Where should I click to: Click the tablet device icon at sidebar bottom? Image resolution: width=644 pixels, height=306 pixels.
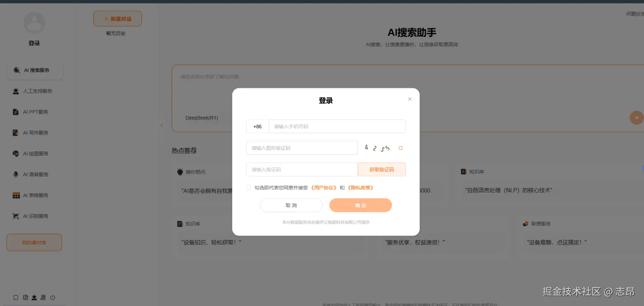point(16,297)
